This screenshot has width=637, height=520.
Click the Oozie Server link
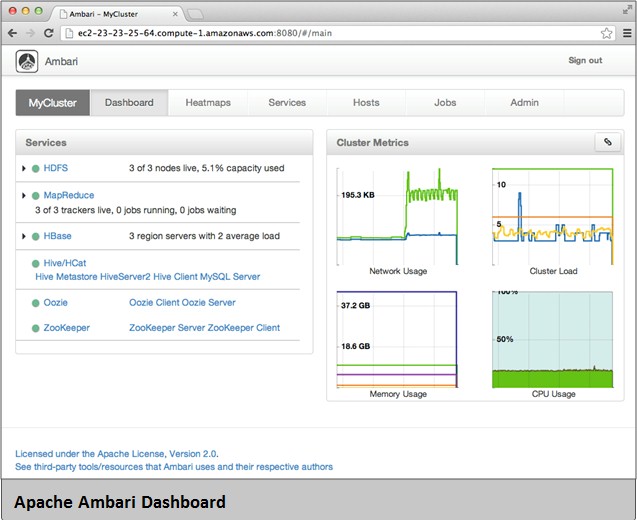[208, 303]
